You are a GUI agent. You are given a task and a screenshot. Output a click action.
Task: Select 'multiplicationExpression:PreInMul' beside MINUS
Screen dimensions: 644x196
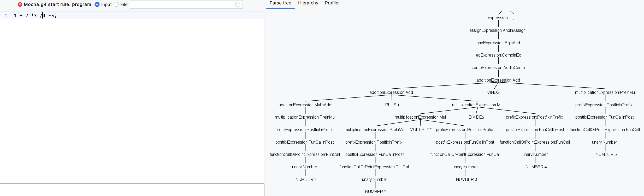click(605, 93)
